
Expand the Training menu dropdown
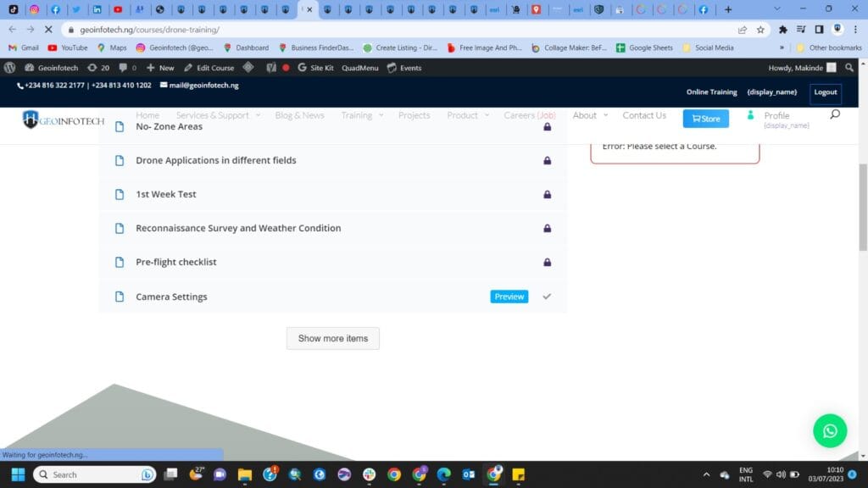pos(357,115)
